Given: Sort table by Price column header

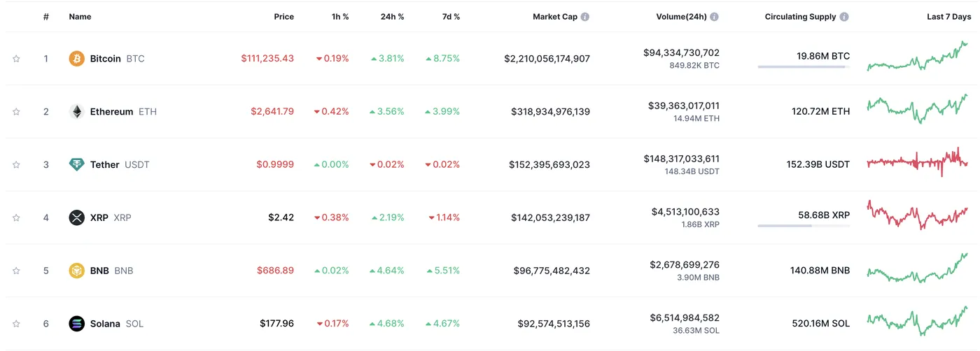Looking at the screenshot, I should [x=283, y=17].
